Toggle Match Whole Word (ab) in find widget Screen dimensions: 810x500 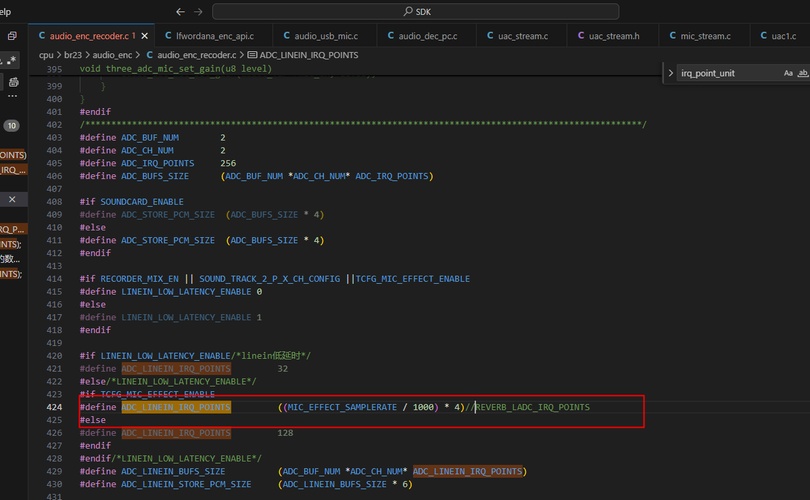click(x=803, y=73)
